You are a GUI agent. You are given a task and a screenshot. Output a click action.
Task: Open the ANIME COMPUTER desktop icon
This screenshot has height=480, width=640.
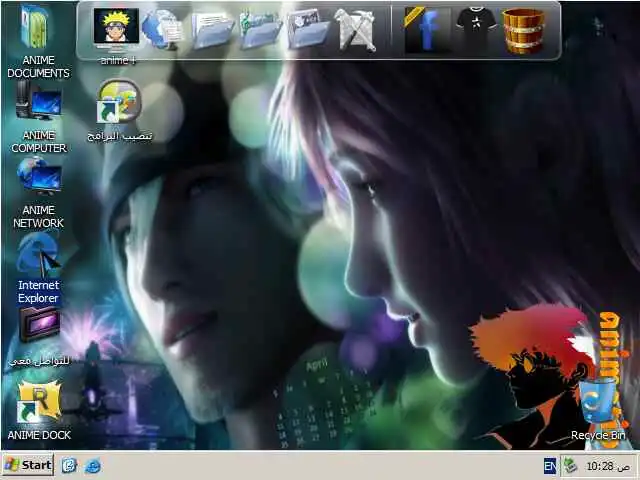pos(39,117)
